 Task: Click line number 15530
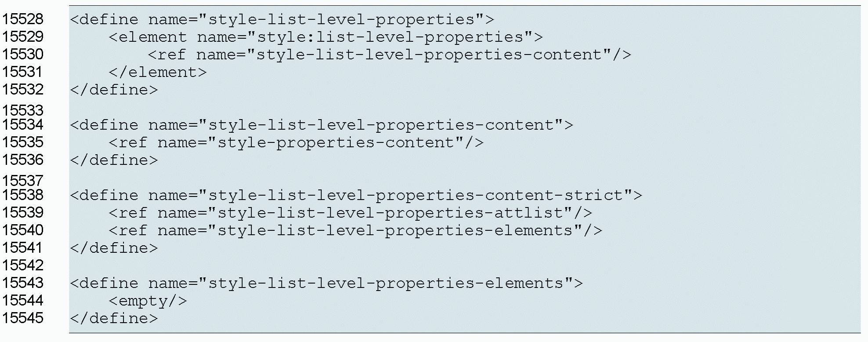[x=23, y=55]
